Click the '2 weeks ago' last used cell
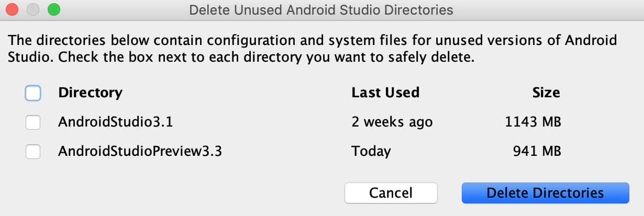The height and width of the screenshot is (216, 644). coord(392,123)
